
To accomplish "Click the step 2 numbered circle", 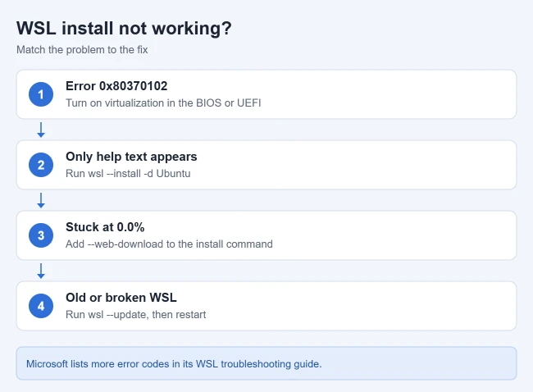I will [x=41, y=165].
